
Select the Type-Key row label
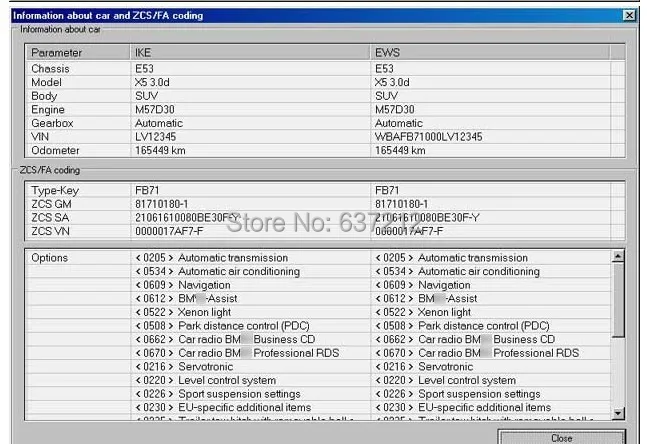55,190
